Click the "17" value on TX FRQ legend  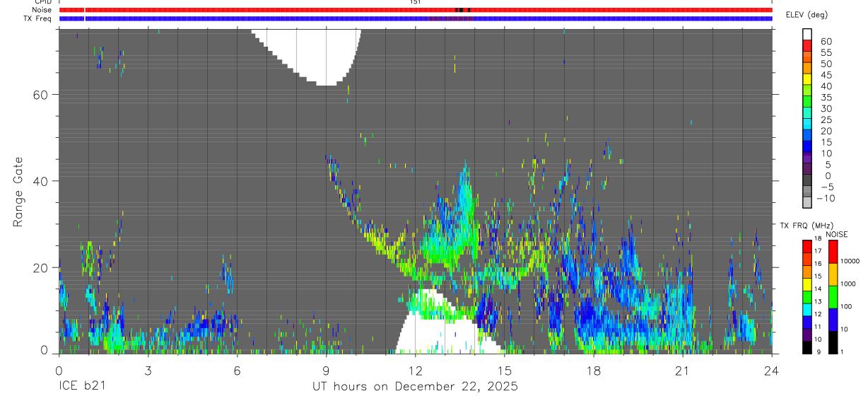[818, 251]
